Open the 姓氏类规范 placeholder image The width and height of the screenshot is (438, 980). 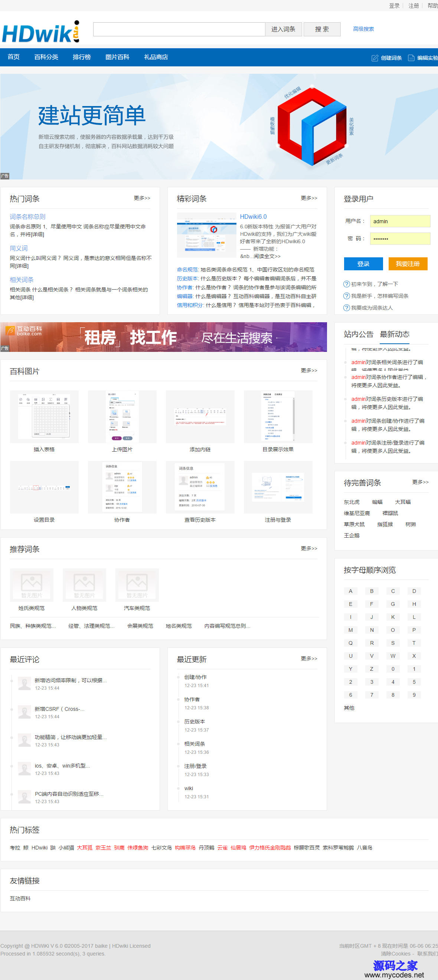[32, 585]
